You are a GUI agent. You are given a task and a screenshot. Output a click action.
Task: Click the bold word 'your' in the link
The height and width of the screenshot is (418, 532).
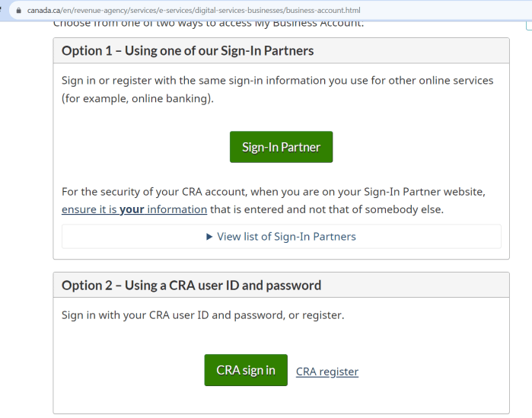click(x=132, y=209)
